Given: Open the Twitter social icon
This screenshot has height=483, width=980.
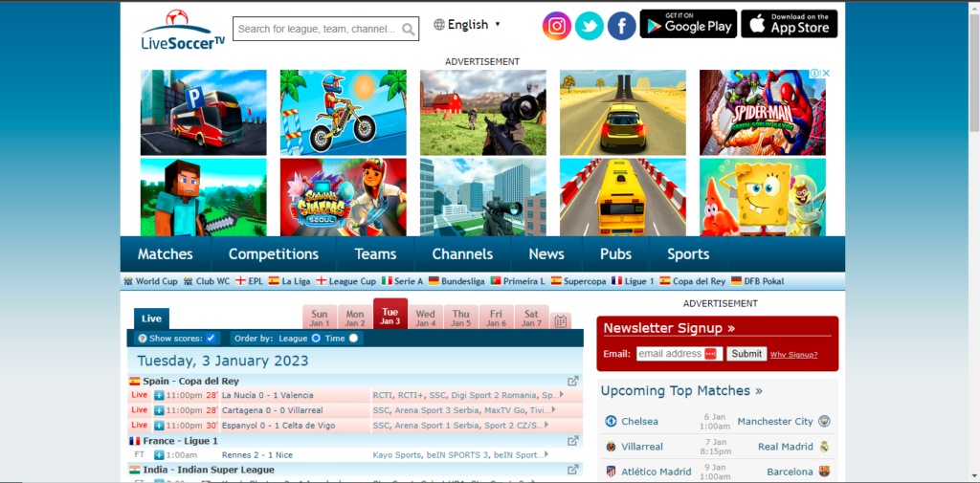Looking at the screenshot, I should tap(589, 26).
